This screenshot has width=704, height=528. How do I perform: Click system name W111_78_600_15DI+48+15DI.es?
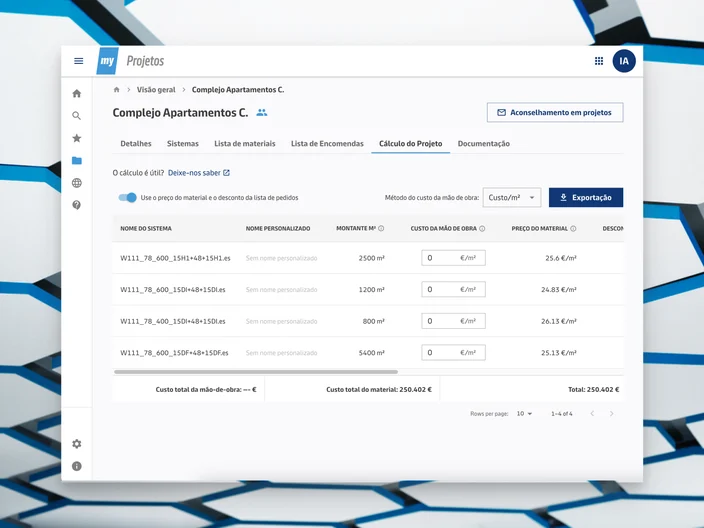[x=173, y=290]
